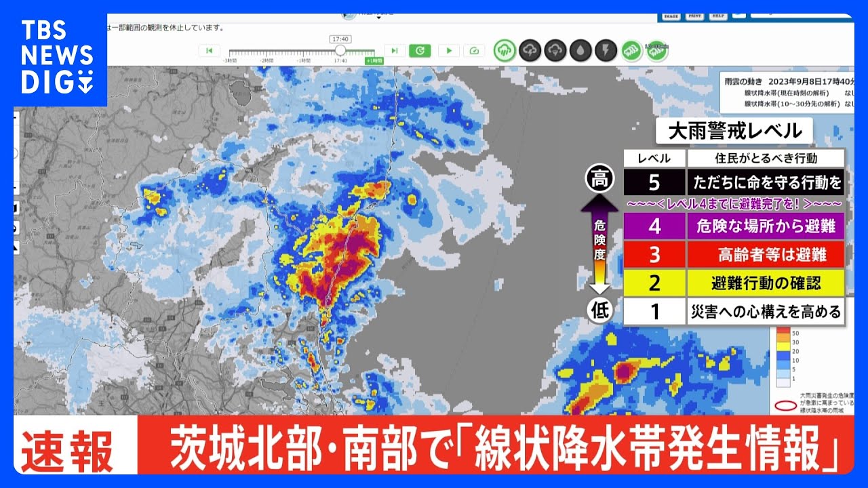Click the PRINT button

(695, 16)
